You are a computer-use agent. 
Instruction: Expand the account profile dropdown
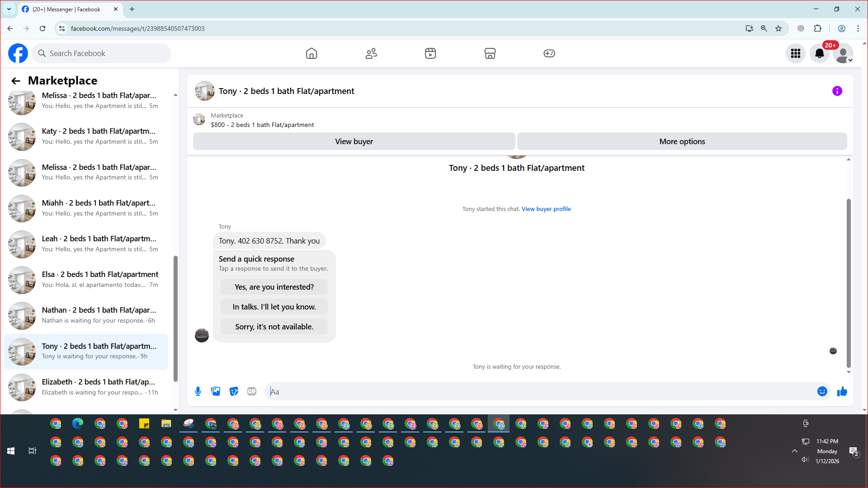[843, 53]
